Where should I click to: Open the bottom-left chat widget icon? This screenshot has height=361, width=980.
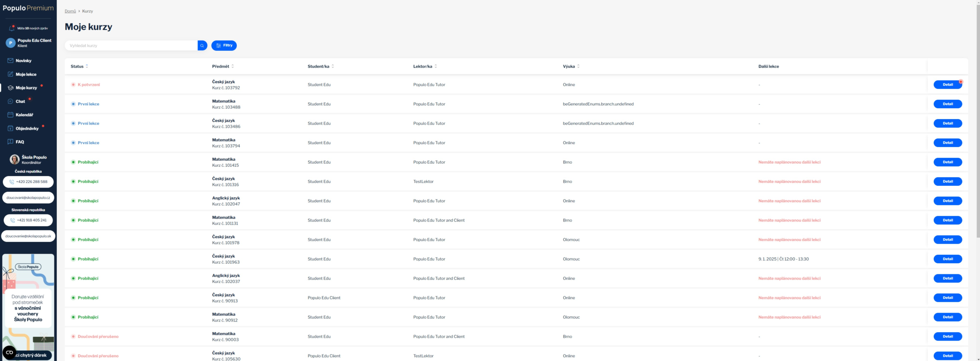coord(10,352)
